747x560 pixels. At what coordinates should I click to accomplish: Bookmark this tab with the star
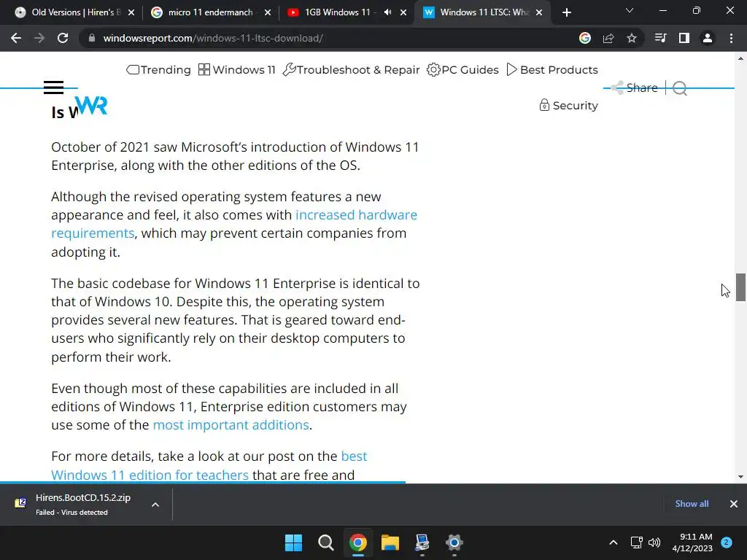click(x=632, y=38)
